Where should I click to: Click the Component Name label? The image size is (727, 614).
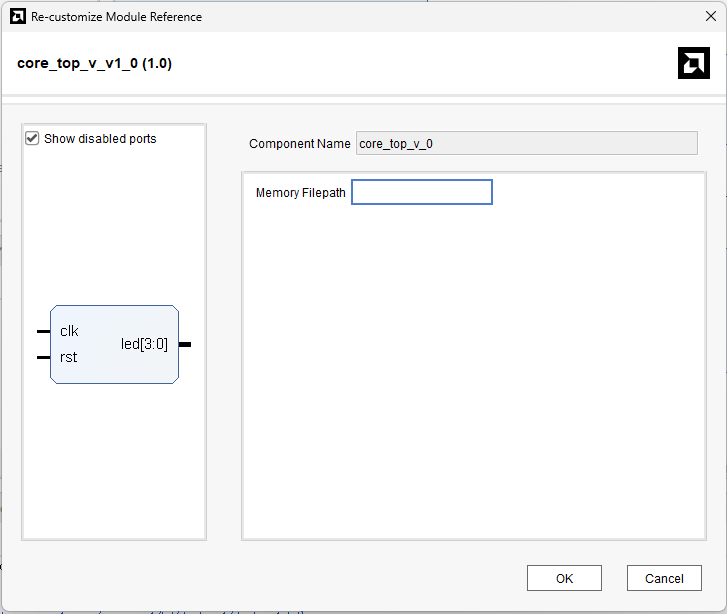(299, 144)
